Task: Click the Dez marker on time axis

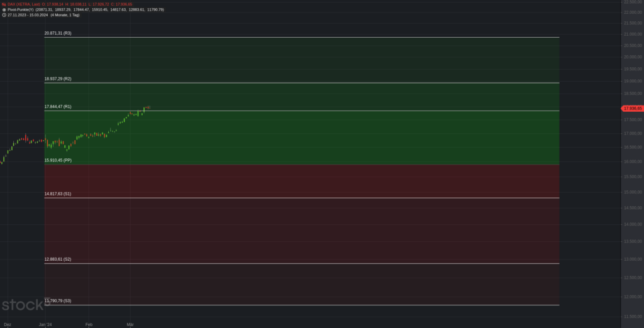Action: pyautogui.click(x=8, y=324)
